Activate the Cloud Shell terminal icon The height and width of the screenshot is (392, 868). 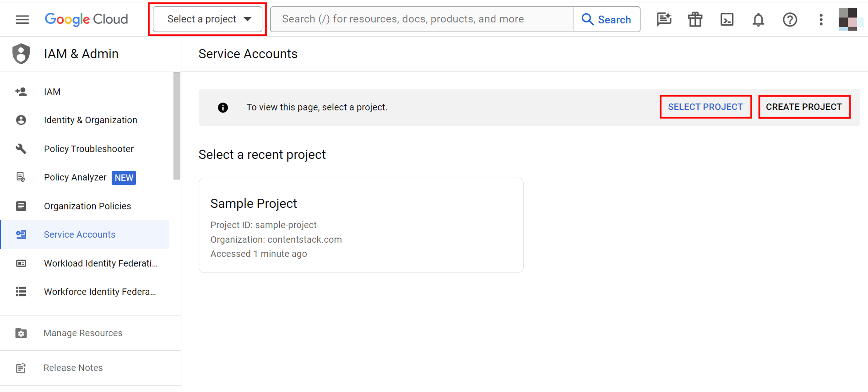click(x=727, y=19)
